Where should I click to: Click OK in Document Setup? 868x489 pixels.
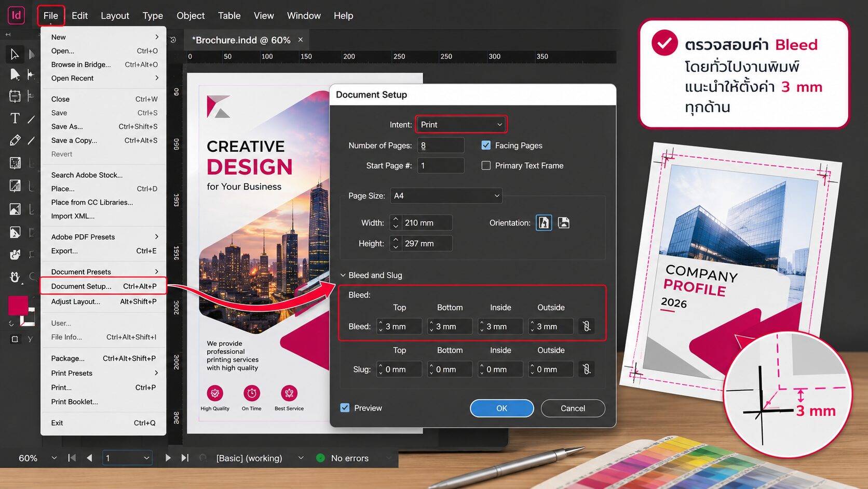[501, 408]
